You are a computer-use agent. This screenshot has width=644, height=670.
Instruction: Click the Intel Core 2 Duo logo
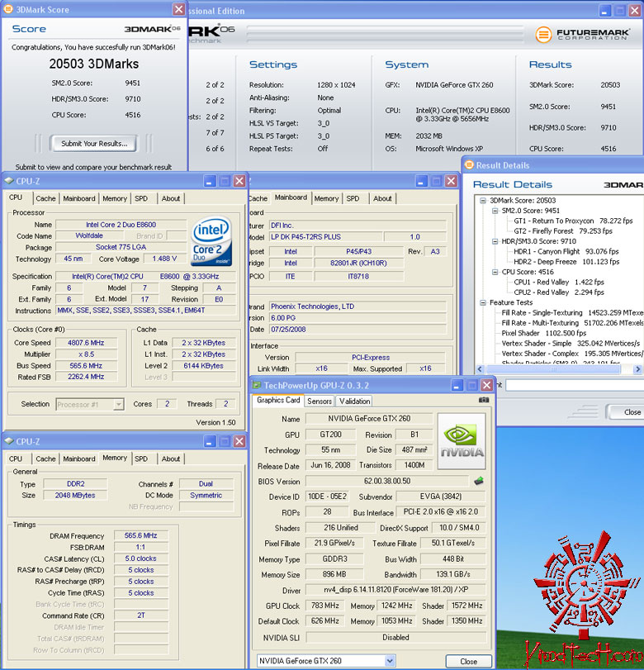tap(211, 242)
